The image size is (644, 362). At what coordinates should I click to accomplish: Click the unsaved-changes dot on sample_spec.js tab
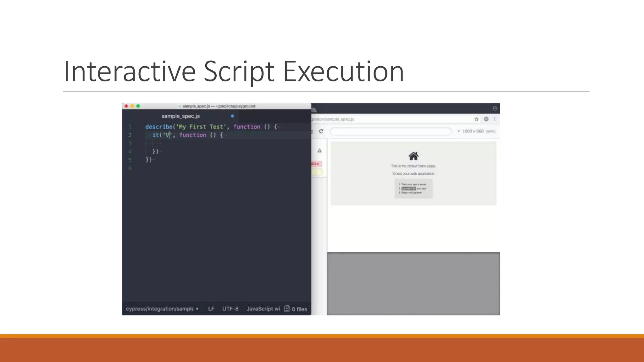coord(232,116)
